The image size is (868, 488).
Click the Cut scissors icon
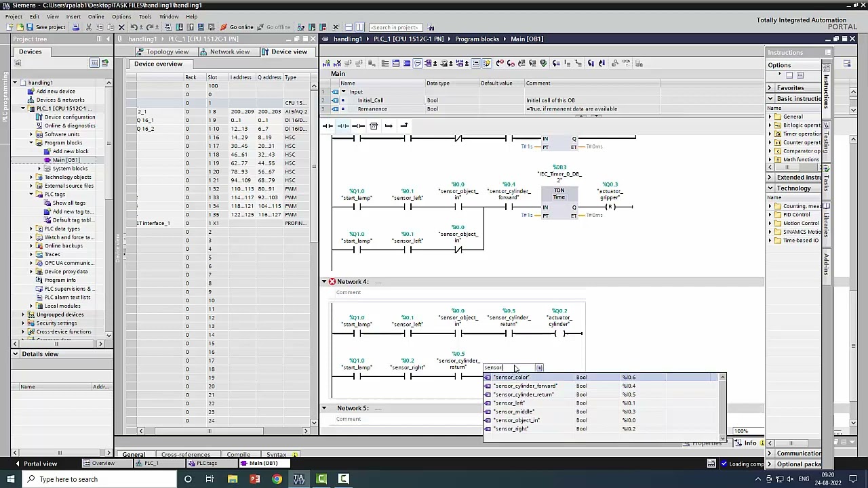click(90, 27)
